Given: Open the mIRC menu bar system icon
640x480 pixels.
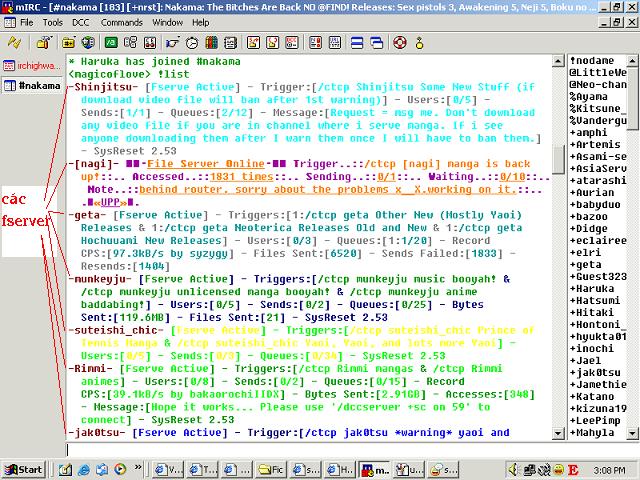Looking at the screenshot, I should [9, 22].
